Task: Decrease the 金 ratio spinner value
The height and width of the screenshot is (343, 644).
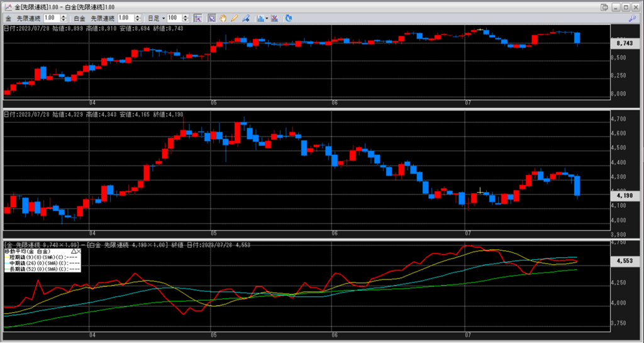Action: pyautogui.click(x=64, y=20)
